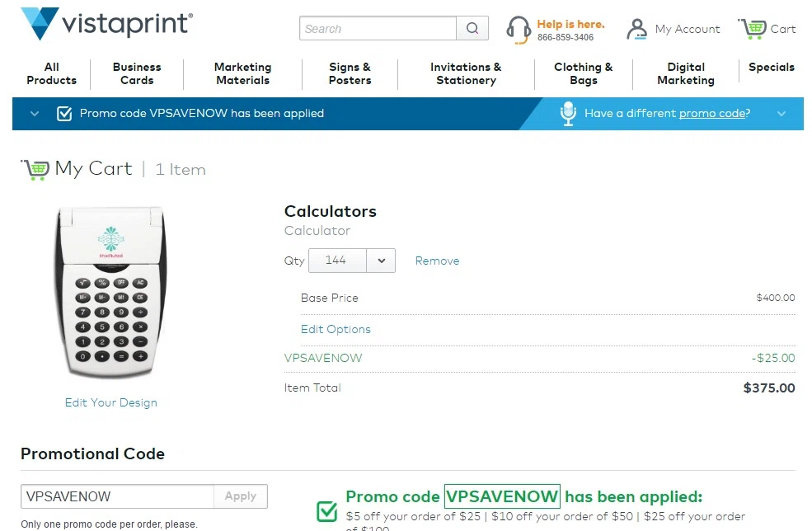Click the -$25.00 discount amount

click(x=773, y=358)
